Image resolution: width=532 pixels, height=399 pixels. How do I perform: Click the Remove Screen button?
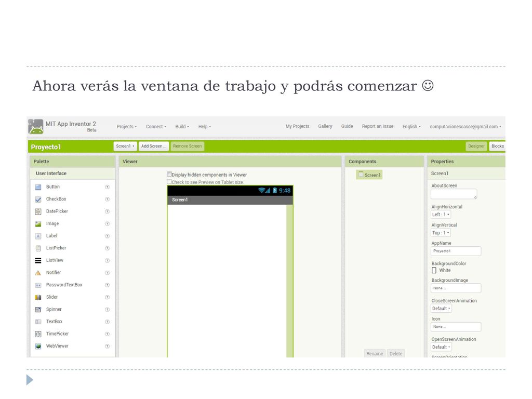point(187,146)
